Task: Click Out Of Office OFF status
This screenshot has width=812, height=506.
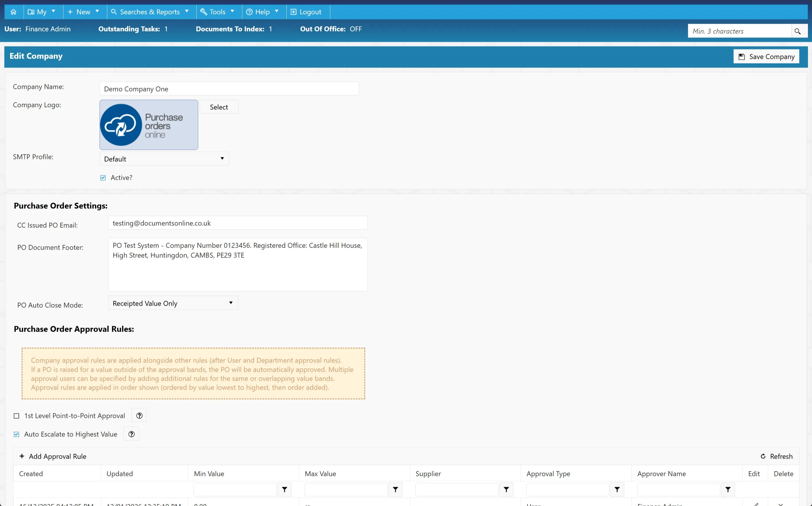Action: pos(356,29)
